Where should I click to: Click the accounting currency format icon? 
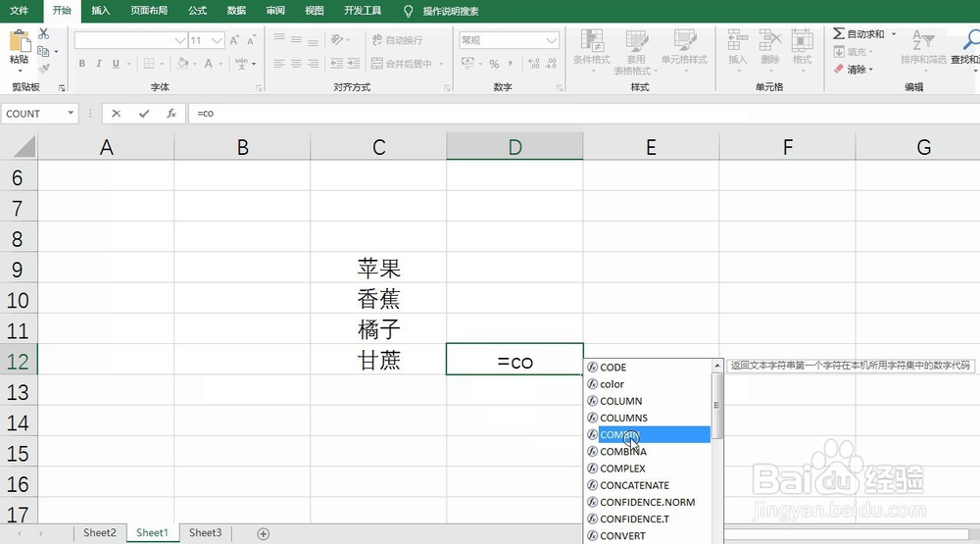tap(467, 63)
